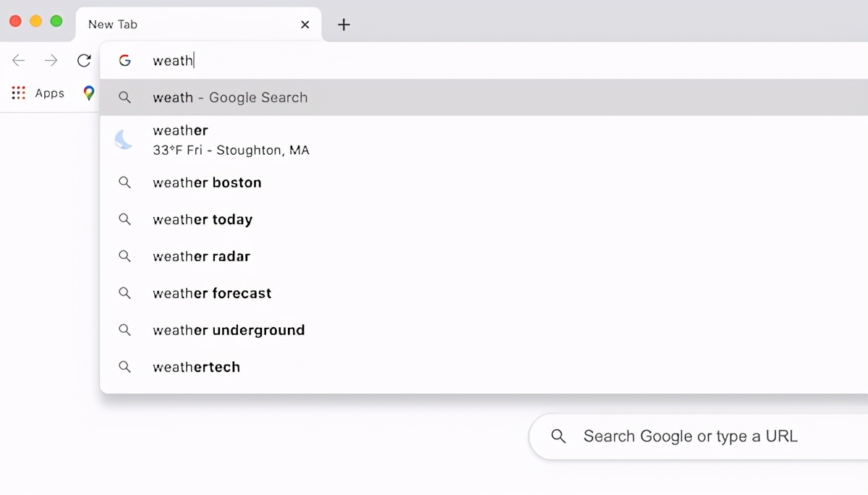Choose 'weath - Google Search' suggestion
Image resolution: width=868 pixels, height=495 pixels.
[x=230, y=98]
